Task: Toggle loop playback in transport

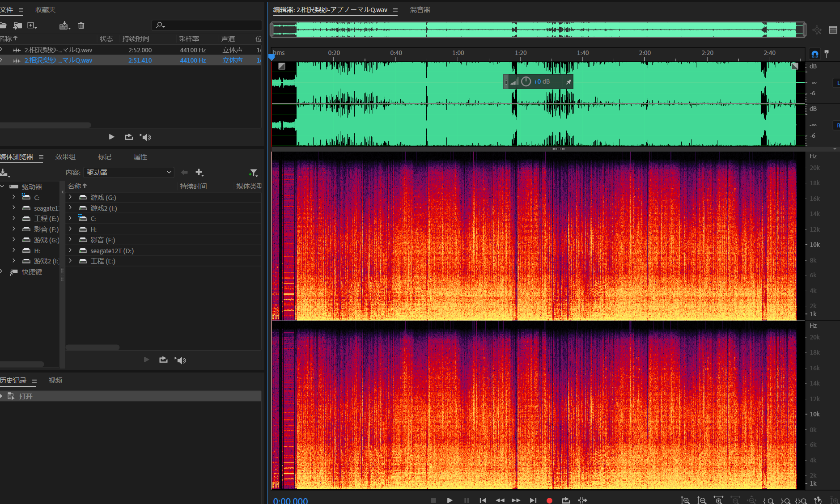Action: (566, 500)
